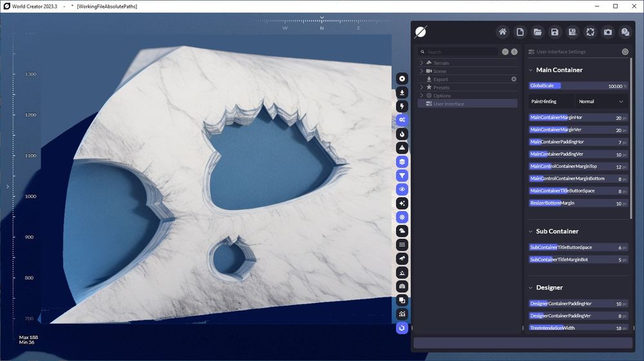644x361 pixels.
Task: Click the round icon beside User Interface Settings
Action: click(625, 51)
